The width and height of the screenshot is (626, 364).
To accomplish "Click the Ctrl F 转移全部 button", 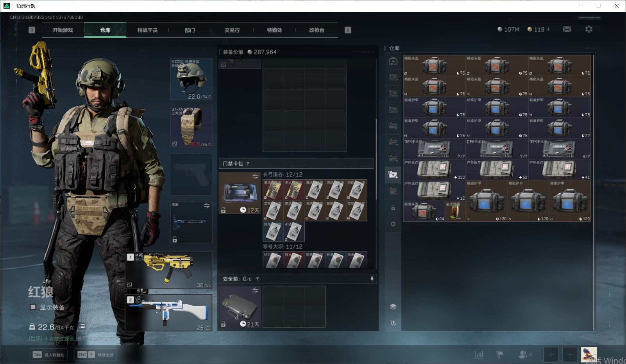I will (96, 355).
